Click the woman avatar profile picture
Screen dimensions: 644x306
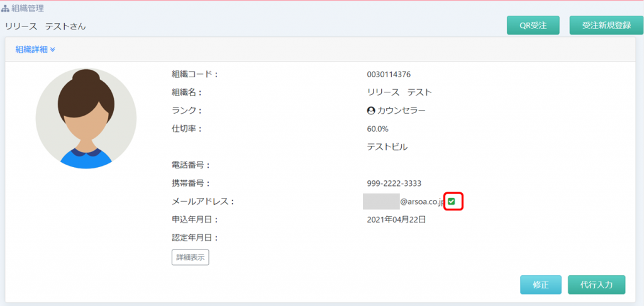(86, 119)
